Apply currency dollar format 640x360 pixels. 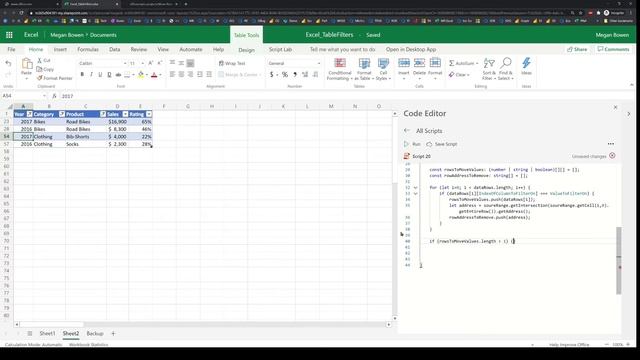(271, 75)
